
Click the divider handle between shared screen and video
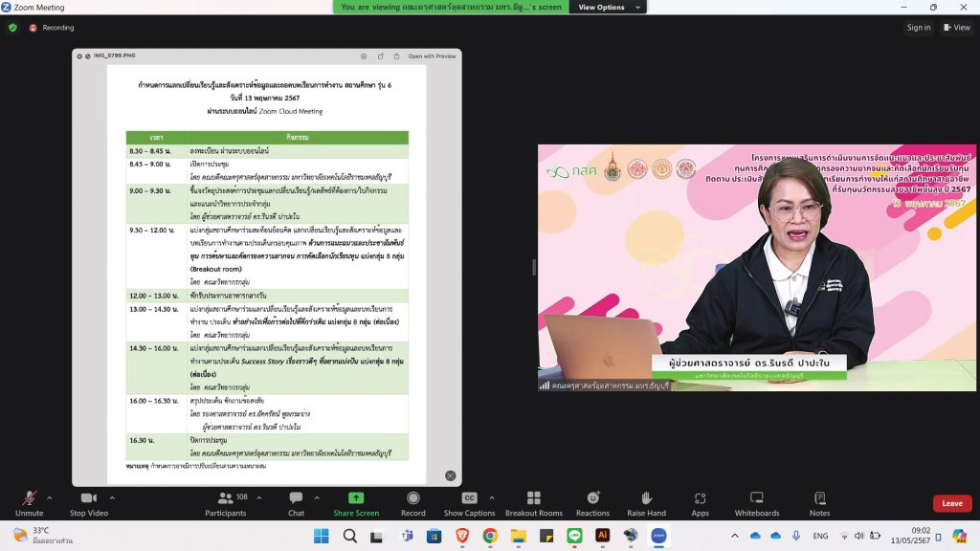pos(534,268)
